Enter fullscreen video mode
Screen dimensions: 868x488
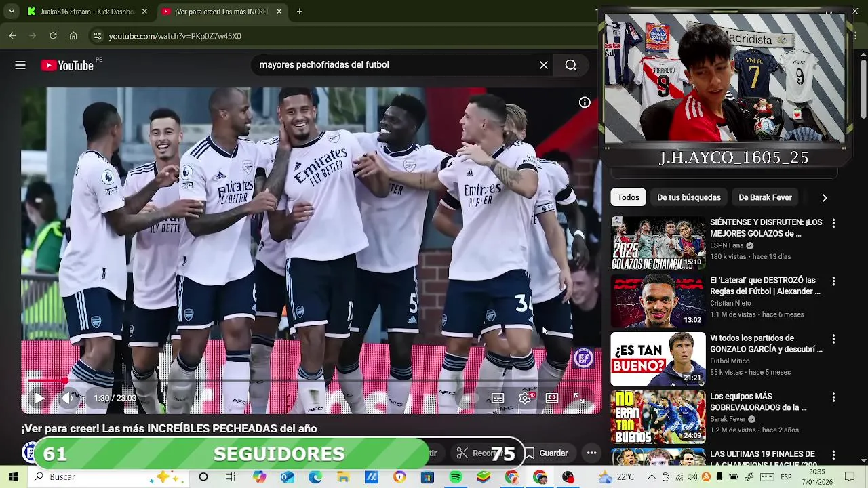click(579, 398)
